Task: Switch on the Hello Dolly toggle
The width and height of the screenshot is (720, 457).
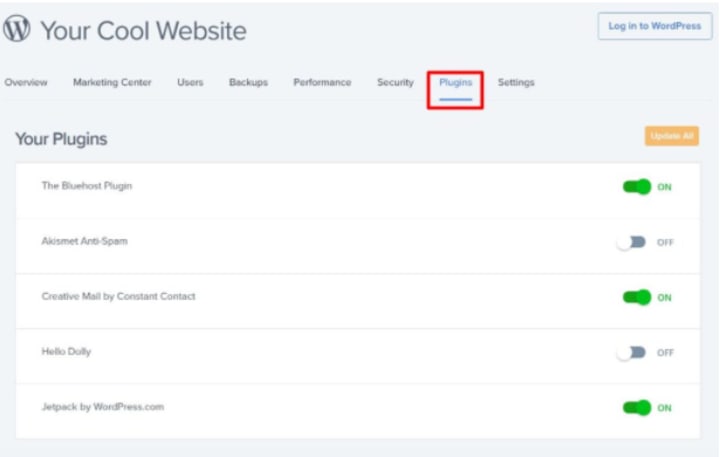Action: [631, 352]
